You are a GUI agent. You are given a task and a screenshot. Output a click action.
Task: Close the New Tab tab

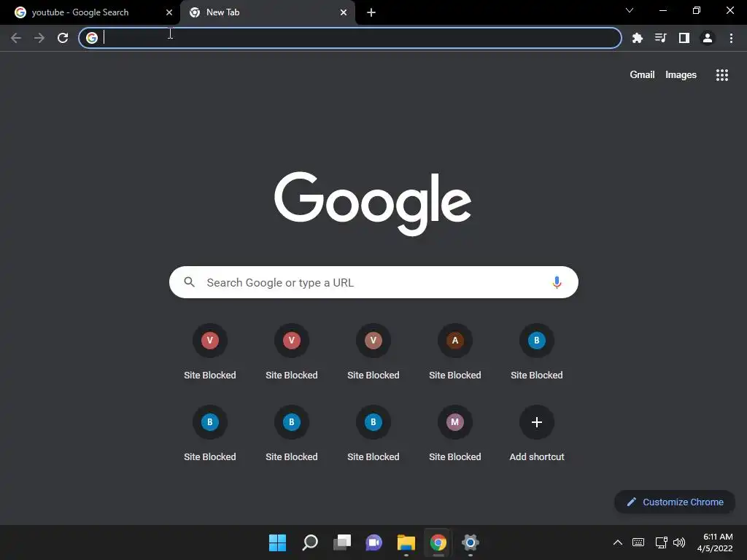click(344, 12)
